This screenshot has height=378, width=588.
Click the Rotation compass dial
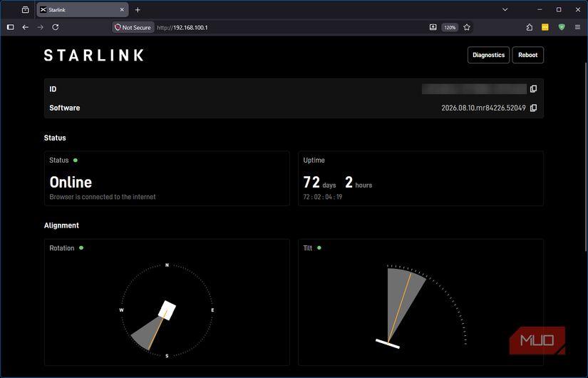pos(167,310)
